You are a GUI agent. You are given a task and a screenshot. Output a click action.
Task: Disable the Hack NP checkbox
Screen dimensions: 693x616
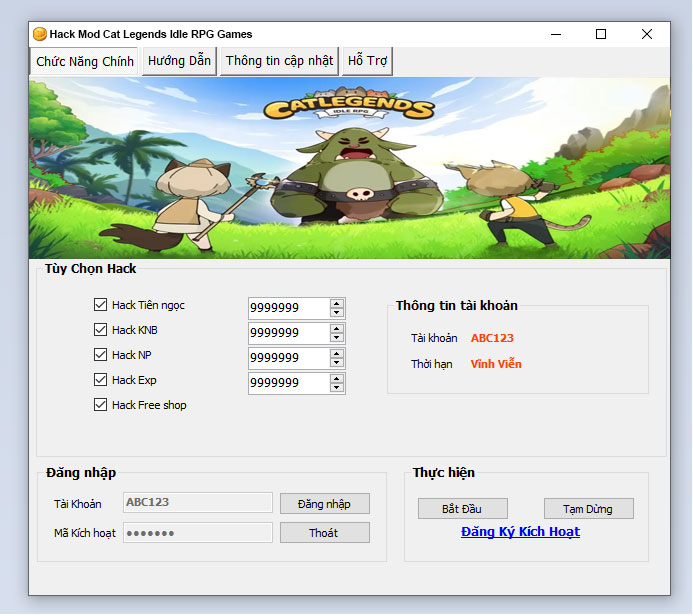100,355
